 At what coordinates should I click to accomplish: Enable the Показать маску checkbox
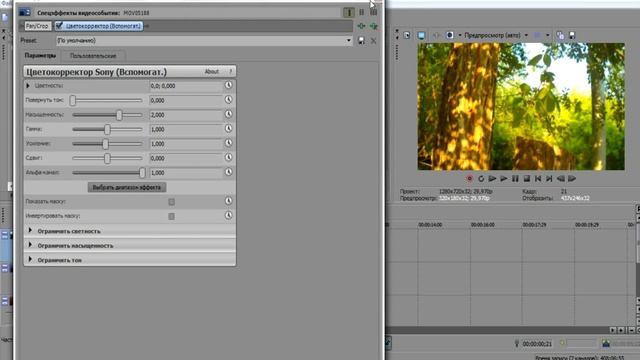[x=171, y=202]
